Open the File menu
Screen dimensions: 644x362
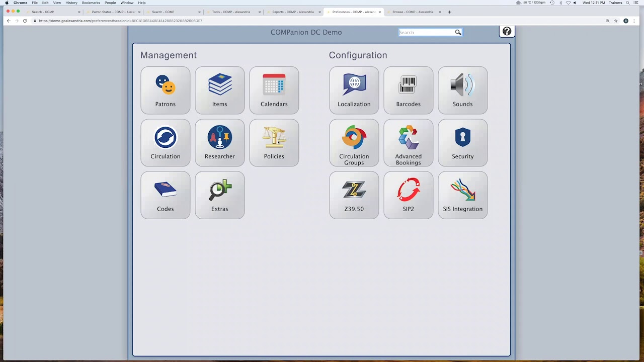pos(35,3)
